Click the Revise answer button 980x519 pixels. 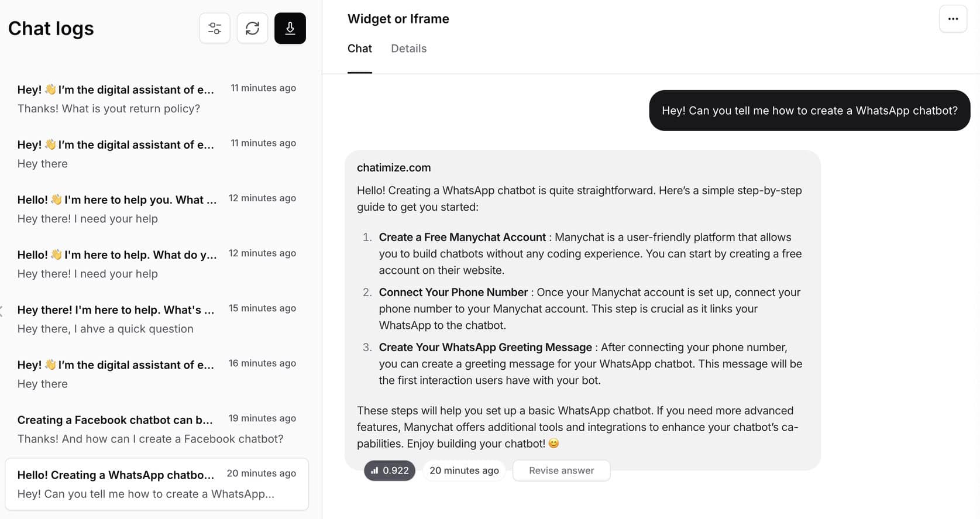(561, 470)
